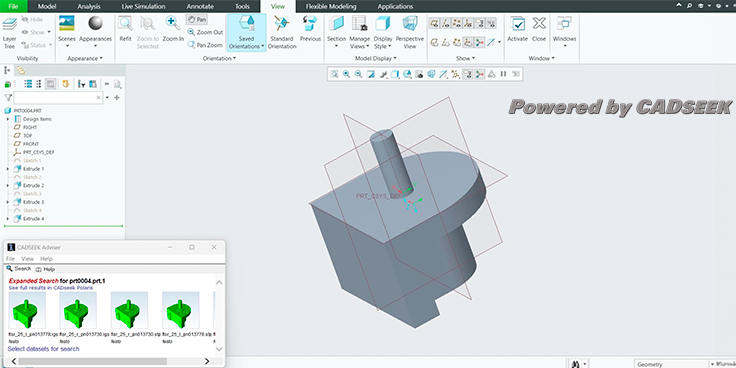Screen dimensions: 736x368
Task: Expand the Appearance group menu
Action: 85,58
